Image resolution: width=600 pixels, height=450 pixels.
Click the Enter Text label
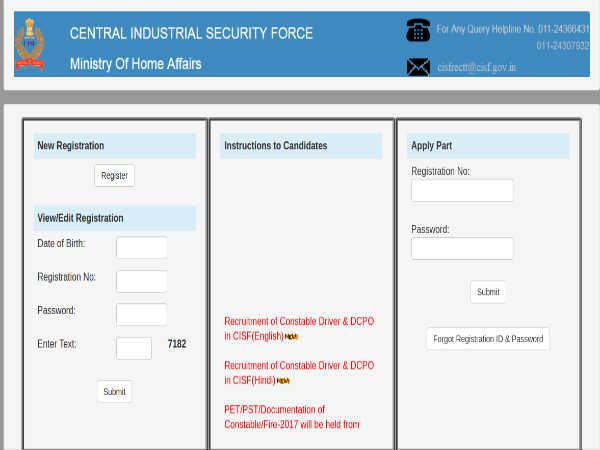[x=57, y=344]
